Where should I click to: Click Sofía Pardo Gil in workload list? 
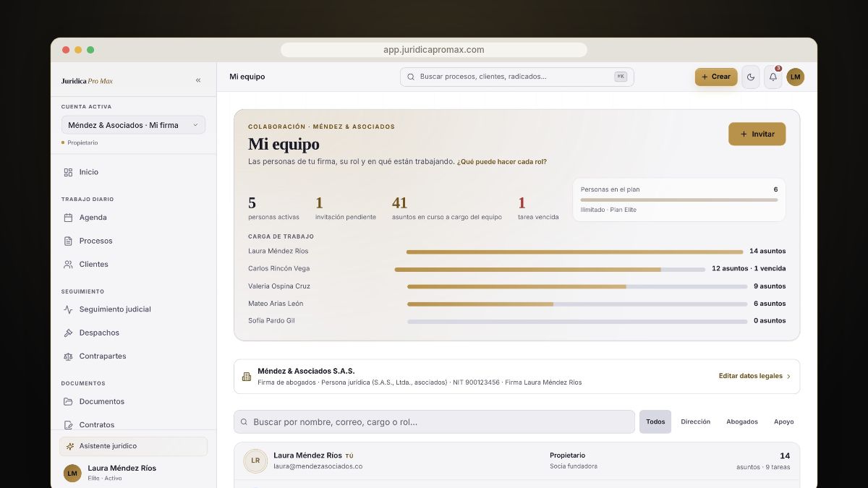271,320
